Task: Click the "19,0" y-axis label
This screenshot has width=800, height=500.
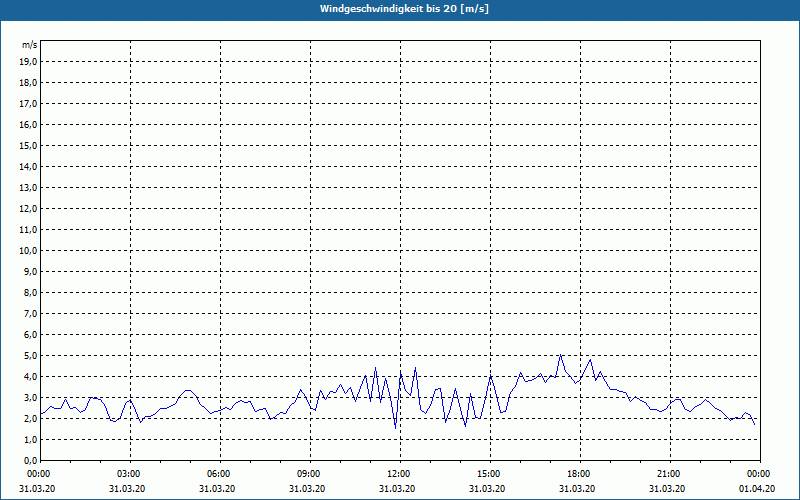Action: point(28,62)
